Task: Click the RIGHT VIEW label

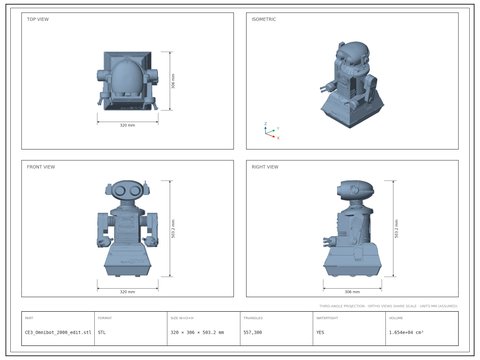Action: [x=265, y=167]
